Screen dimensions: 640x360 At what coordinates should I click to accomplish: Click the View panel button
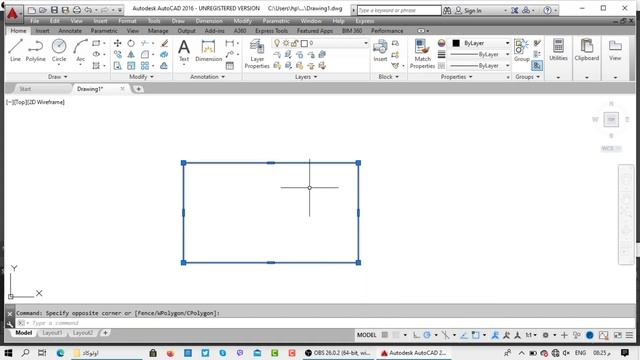[615, 50]
